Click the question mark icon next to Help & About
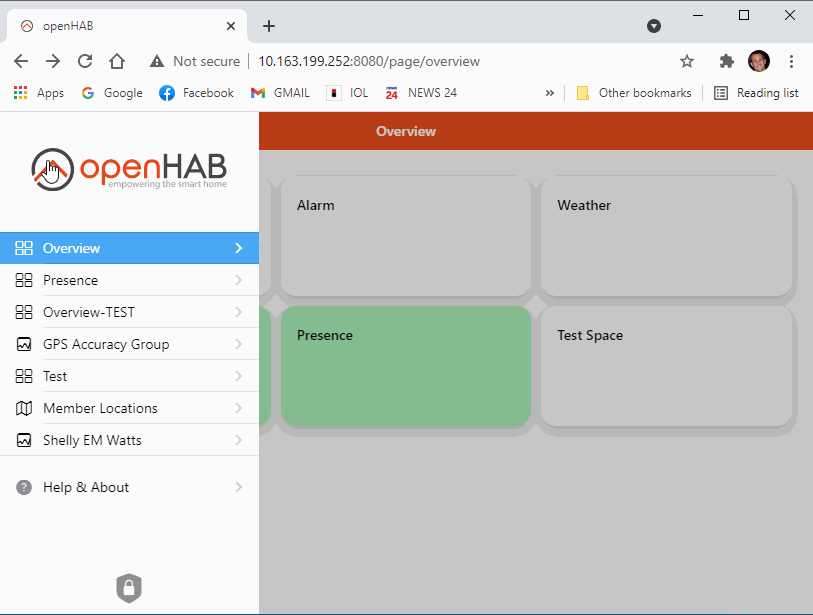 [x=23, y=487]
